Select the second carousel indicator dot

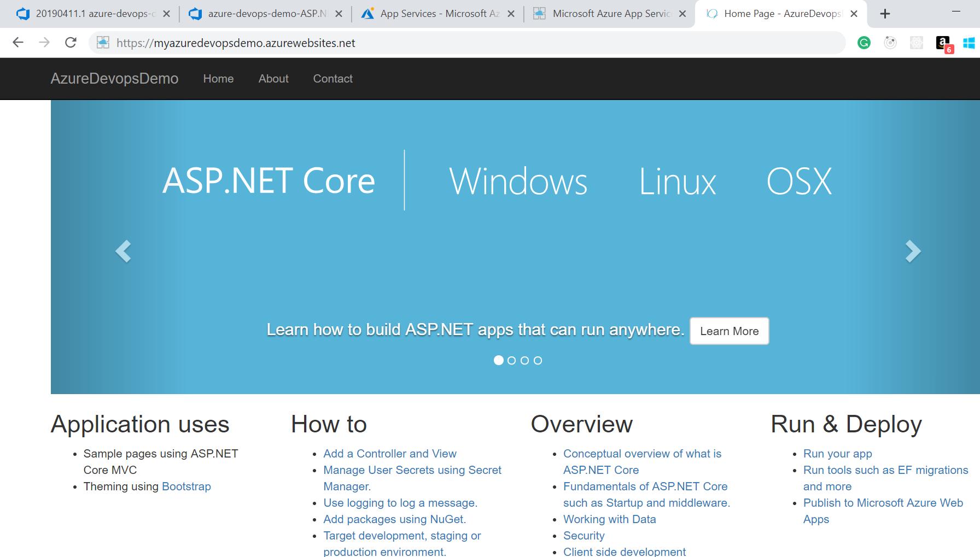tap(511, 361)
